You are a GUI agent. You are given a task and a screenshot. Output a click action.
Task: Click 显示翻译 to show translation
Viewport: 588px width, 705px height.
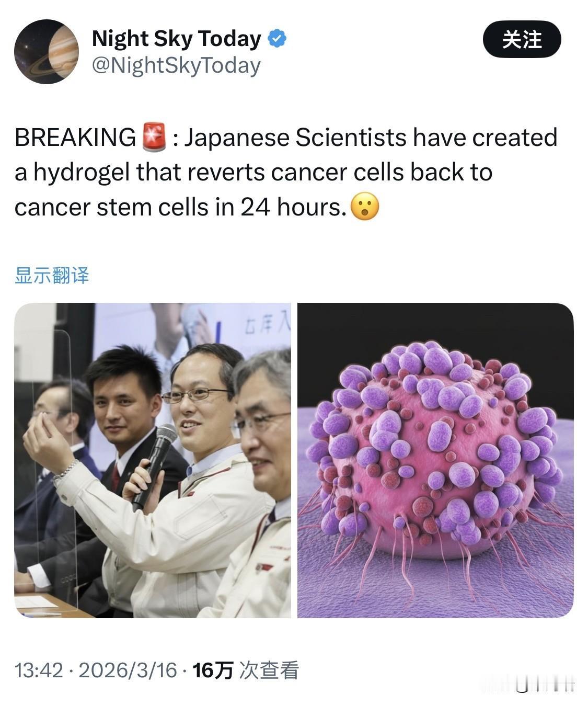52,275
